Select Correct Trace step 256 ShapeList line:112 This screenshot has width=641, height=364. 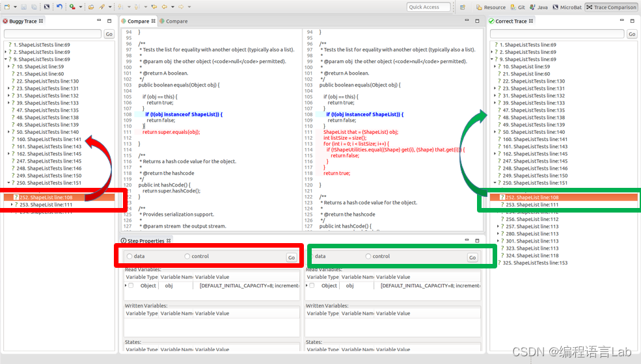pyautogui.click(x=532, y=220)
